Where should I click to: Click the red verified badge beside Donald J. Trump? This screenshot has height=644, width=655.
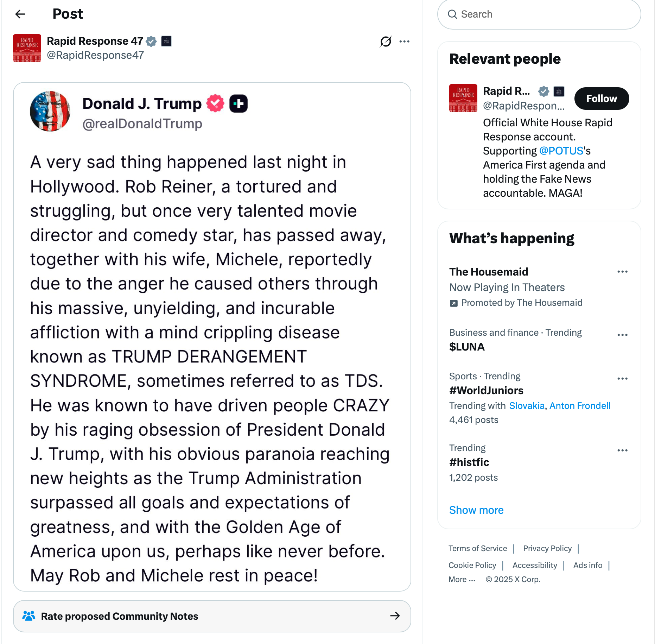click(x=215, y=103)
